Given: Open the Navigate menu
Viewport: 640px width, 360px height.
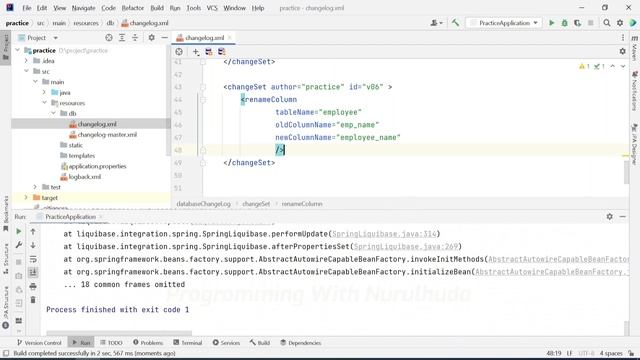Looking at the screenshot, I should (83, 8).
